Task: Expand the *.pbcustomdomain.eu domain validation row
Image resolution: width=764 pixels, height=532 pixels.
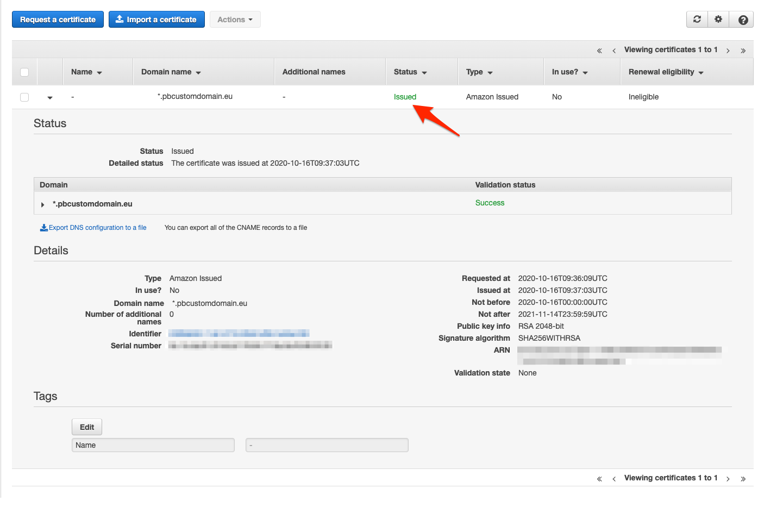Action: [42, 205]
